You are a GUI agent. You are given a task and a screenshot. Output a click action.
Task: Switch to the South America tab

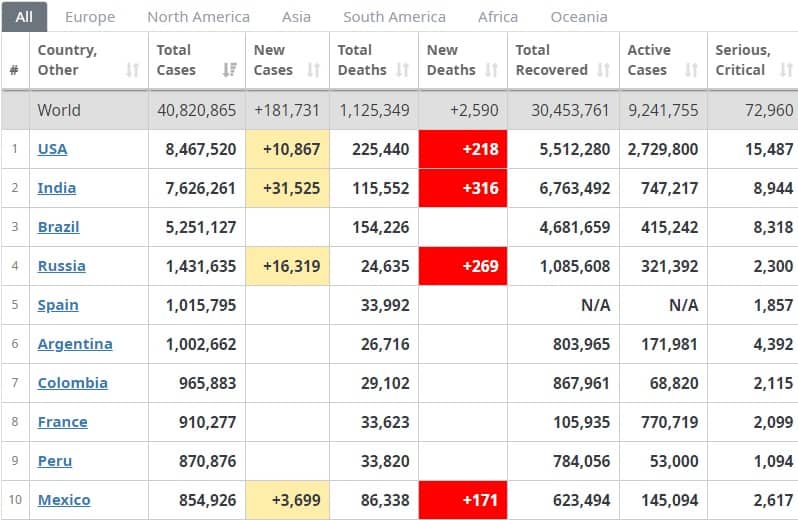pos(394,17)
